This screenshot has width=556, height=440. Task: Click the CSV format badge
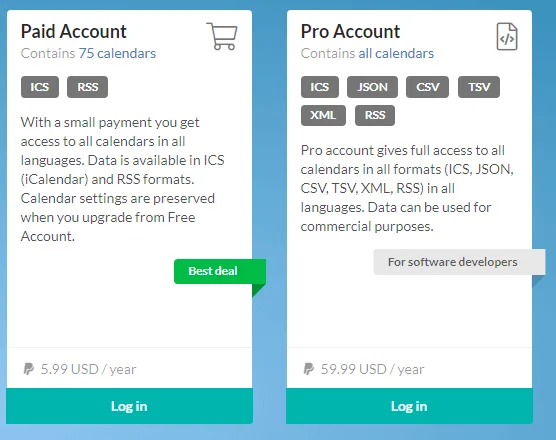pos(427,87)
